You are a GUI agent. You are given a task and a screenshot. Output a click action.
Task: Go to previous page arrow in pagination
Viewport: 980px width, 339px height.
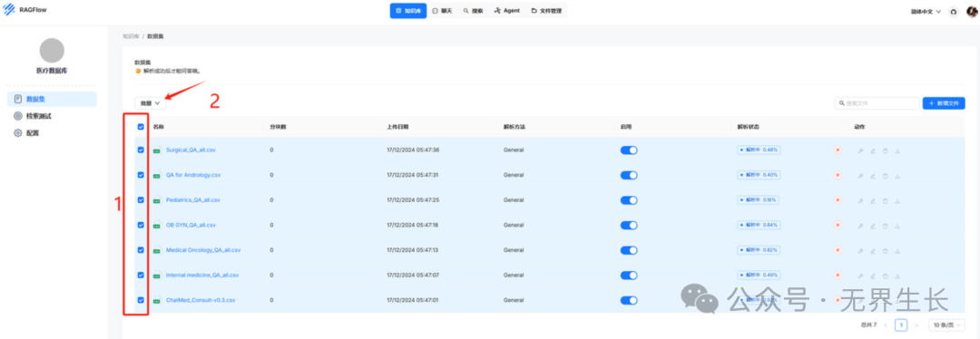click(x=886, y=324)
